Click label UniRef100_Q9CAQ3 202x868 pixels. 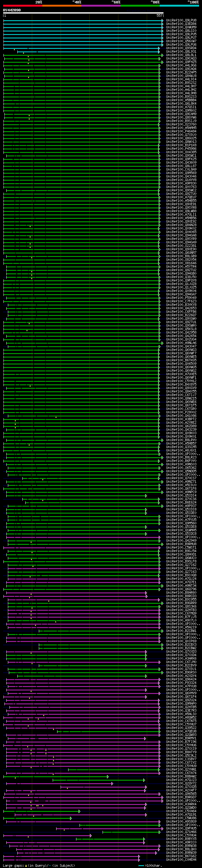[181, 59]
